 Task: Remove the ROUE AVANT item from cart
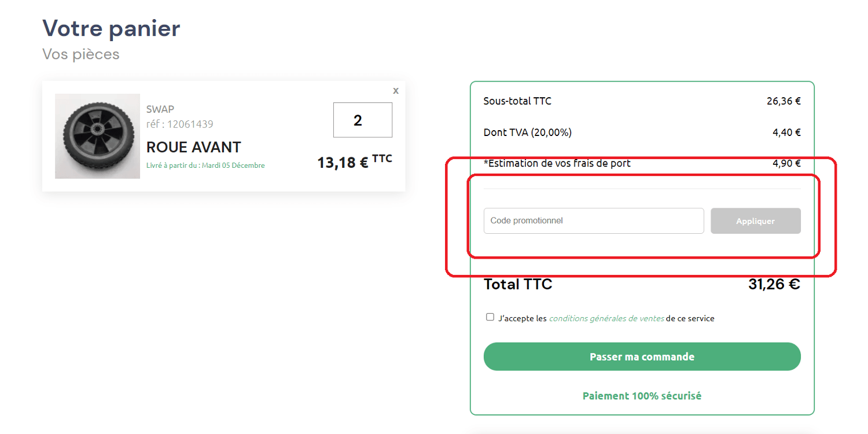point(396,91)
